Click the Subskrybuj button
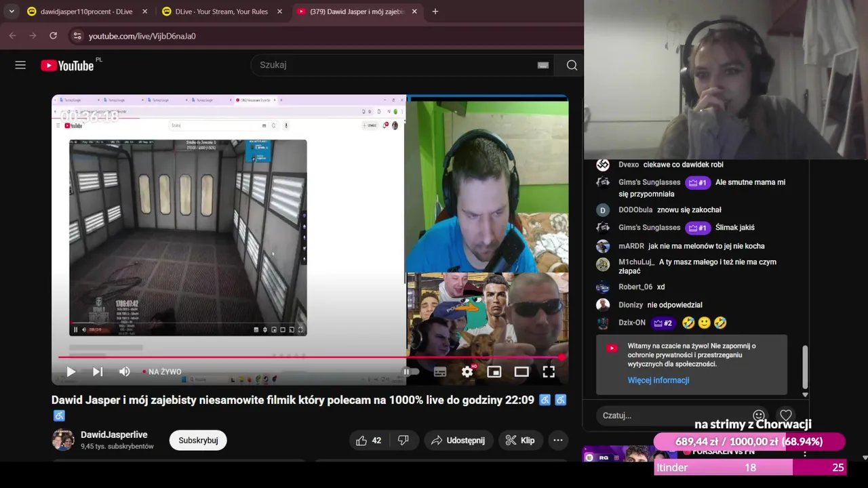The image size is (868, 488). [198, 441]
